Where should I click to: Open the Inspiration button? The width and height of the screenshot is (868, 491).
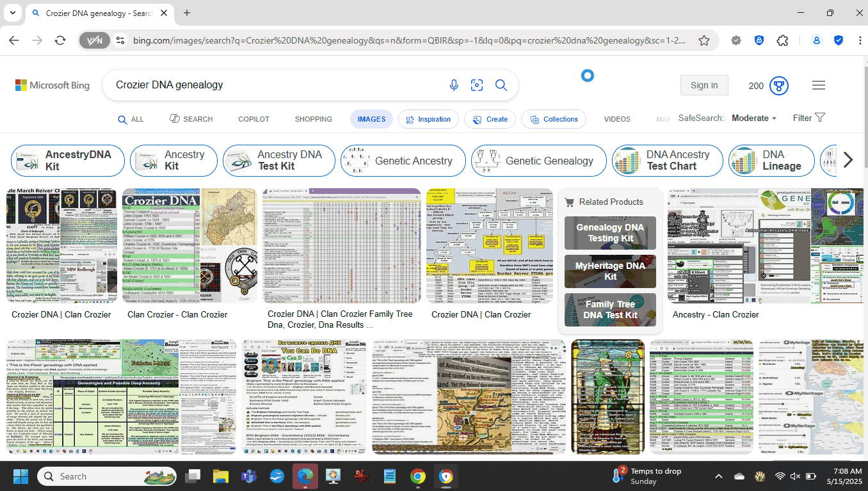428,119
